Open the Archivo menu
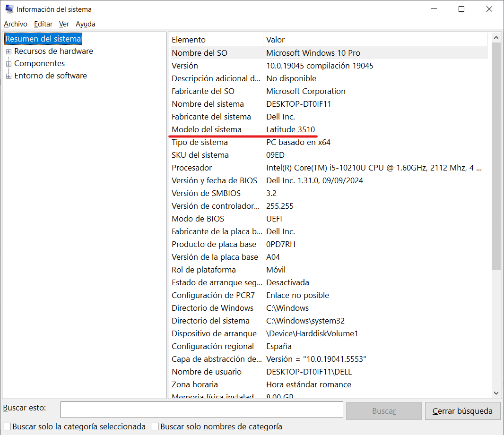This screenshot has width=504, height=435. pyautogui.click(x=16, y=24)
